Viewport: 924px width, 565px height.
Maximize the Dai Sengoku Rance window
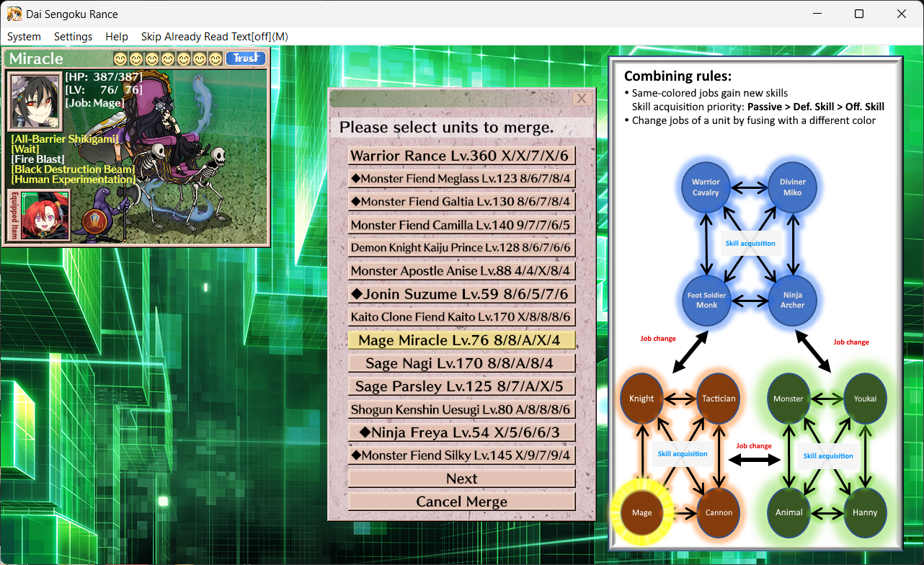pyautogui.click(x=859, y=14)
